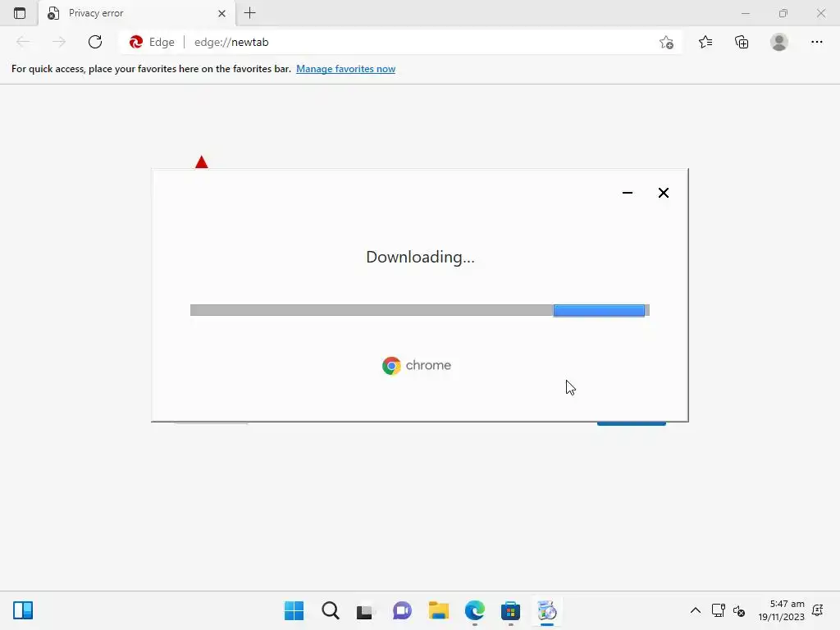Open taskbar Search

330,610
